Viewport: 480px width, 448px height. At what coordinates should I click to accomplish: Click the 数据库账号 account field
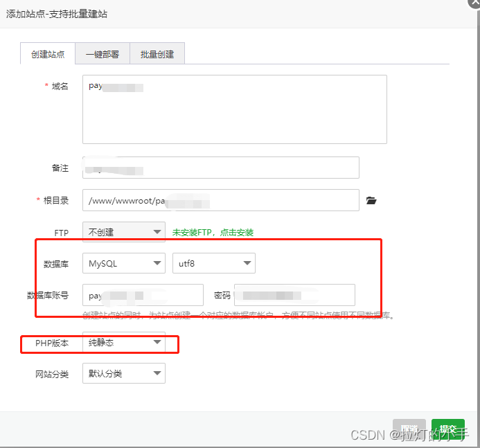coord(143,295)
